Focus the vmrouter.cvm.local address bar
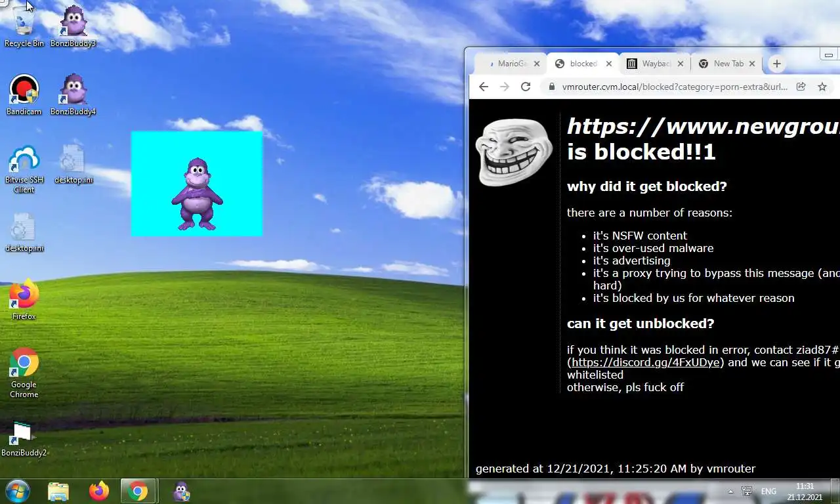The width and height of the screenshot is (840, 504). tap(675, 87)
